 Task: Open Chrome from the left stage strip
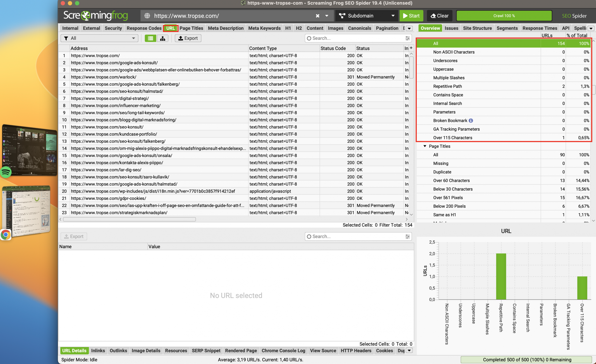(x=6, y=234)
